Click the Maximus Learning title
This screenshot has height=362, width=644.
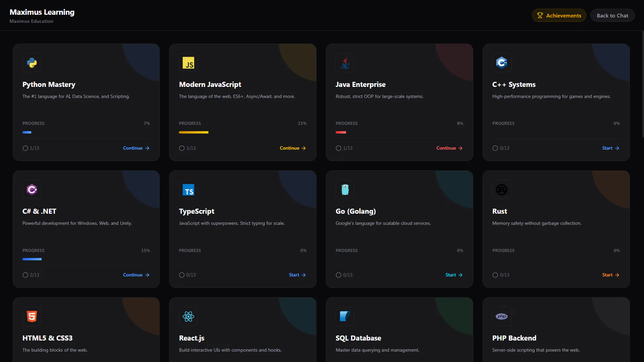[42, 12]
